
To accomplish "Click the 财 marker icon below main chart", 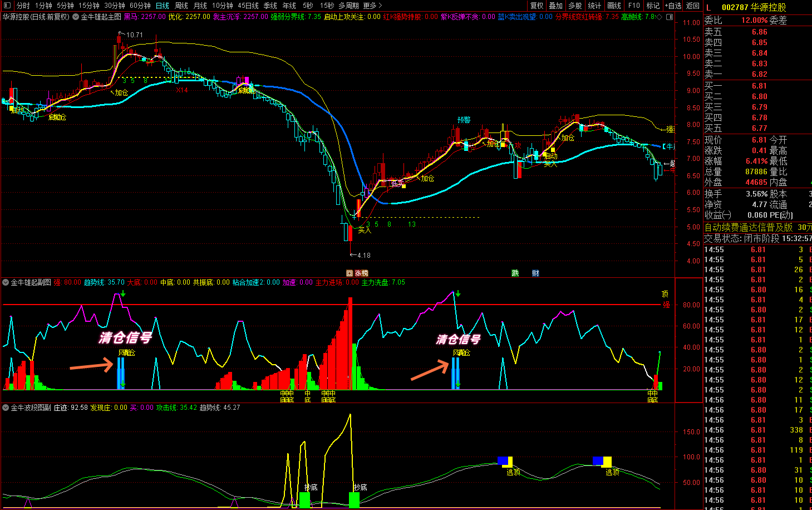I will (535, 273).
